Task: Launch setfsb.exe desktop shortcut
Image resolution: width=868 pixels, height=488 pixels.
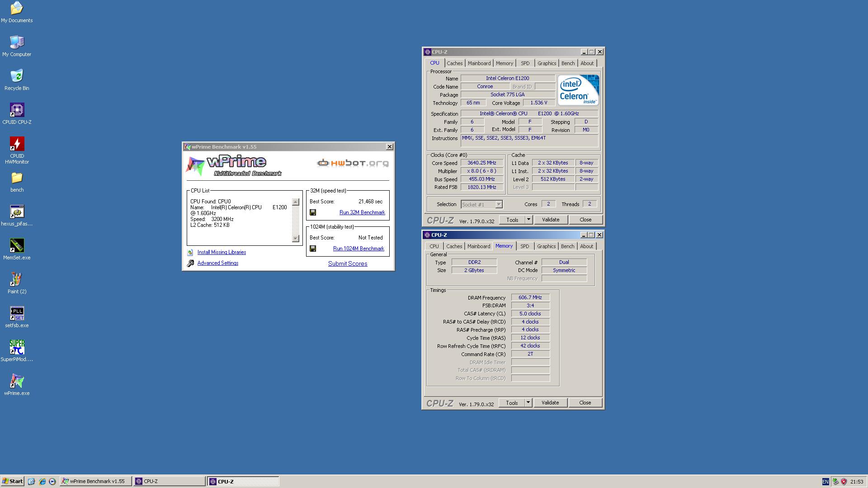Action: pos(17,317)
